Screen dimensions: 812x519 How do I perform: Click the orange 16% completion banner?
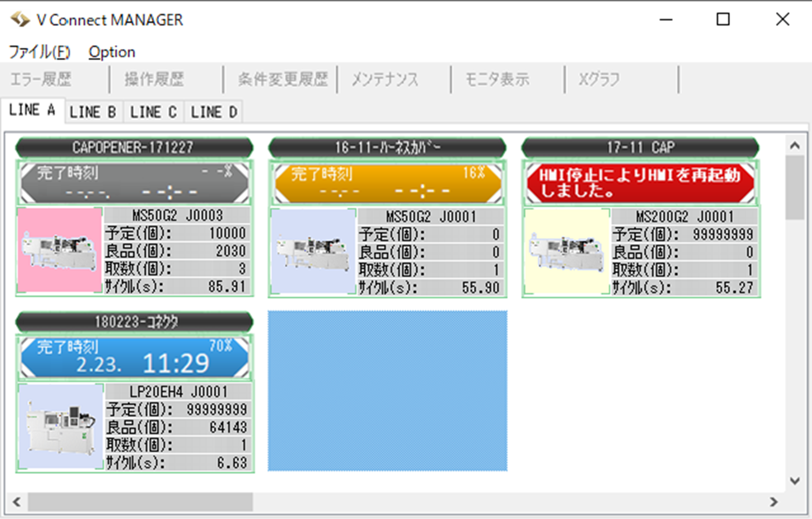coord(388,184)
